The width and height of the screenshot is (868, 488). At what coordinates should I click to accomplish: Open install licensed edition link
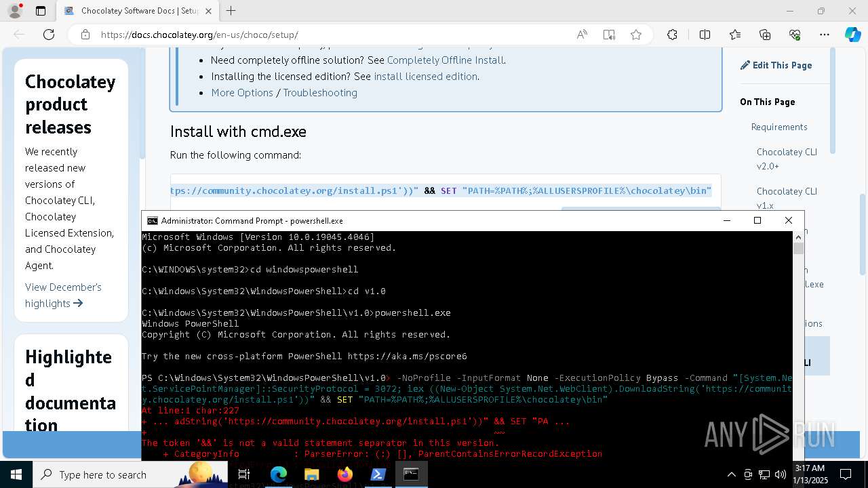426,76
